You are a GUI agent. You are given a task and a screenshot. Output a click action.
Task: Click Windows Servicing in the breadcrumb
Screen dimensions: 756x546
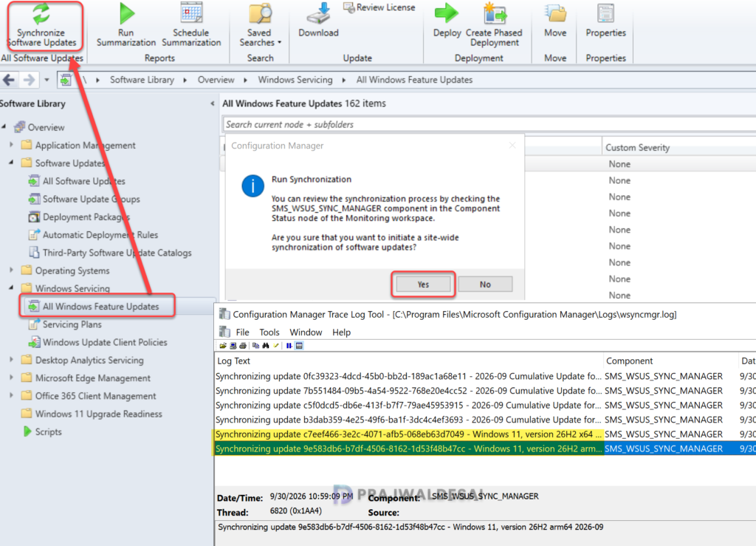click(x=295, y=80)
